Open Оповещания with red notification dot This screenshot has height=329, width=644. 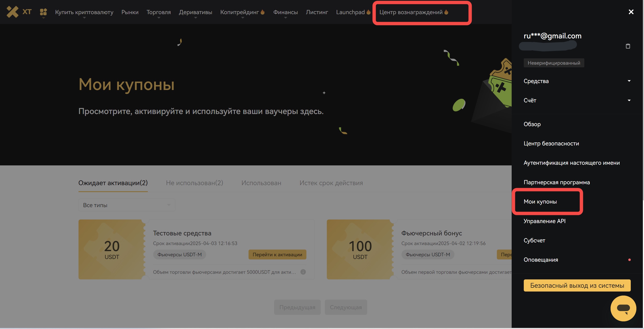[x=541, y=260]
